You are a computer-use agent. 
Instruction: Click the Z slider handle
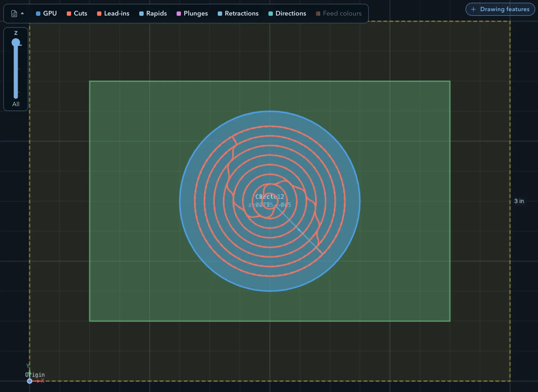coord(16,42)
